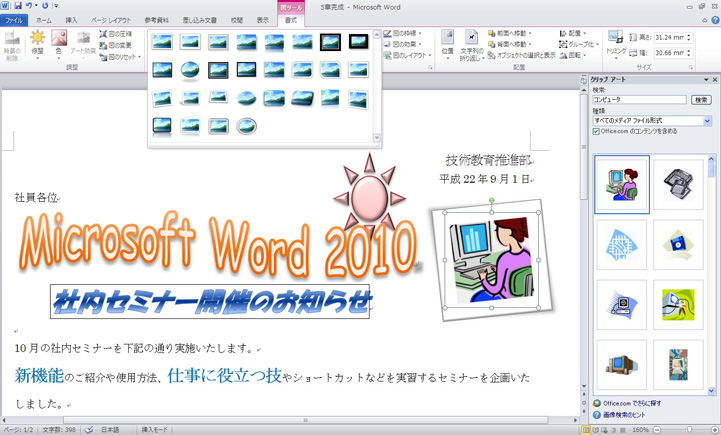Viewport: 721px width, 435px height.
Task: Click 前面へ移動 bring forward
Action: [509, 33]
